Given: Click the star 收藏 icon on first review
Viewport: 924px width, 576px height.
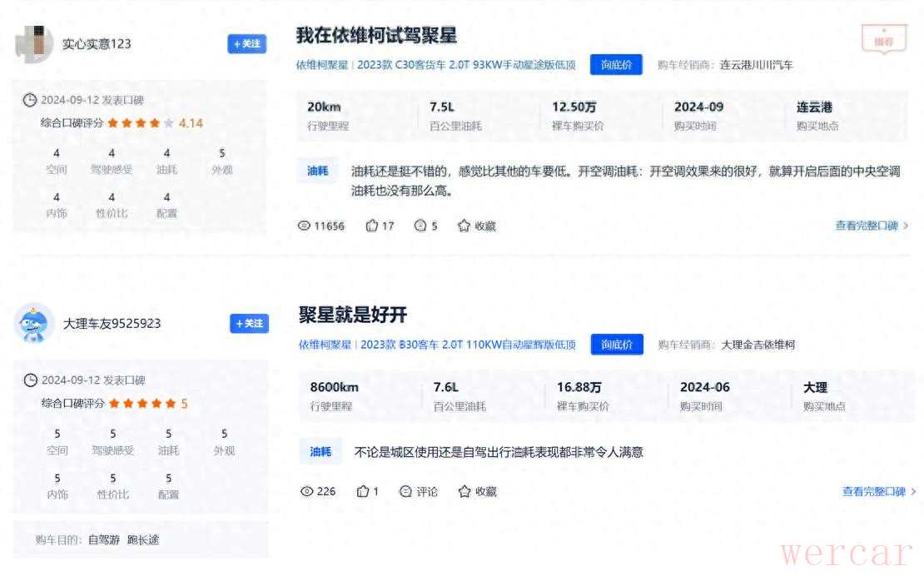Looking at the screenshot, I should coord(464,226).
